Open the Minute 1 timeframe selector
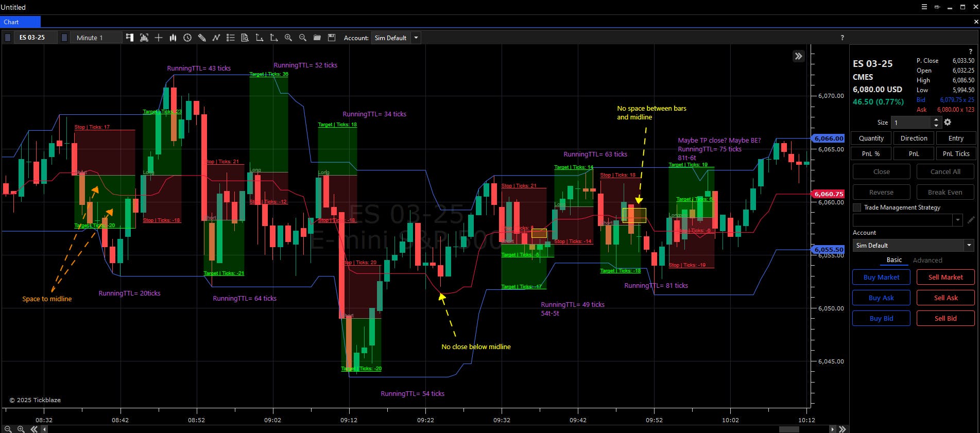 (96, 38)
